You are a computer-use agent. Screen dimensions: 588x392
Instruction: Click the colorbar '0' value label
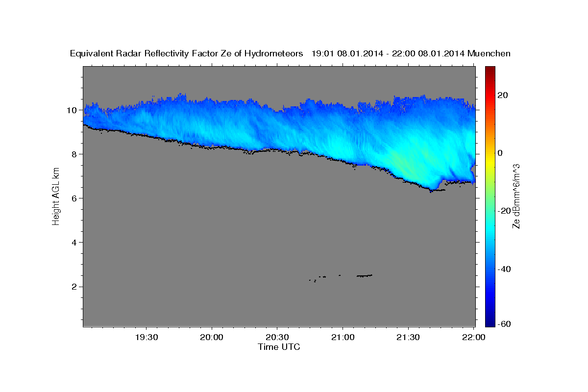tap(500, 153)
